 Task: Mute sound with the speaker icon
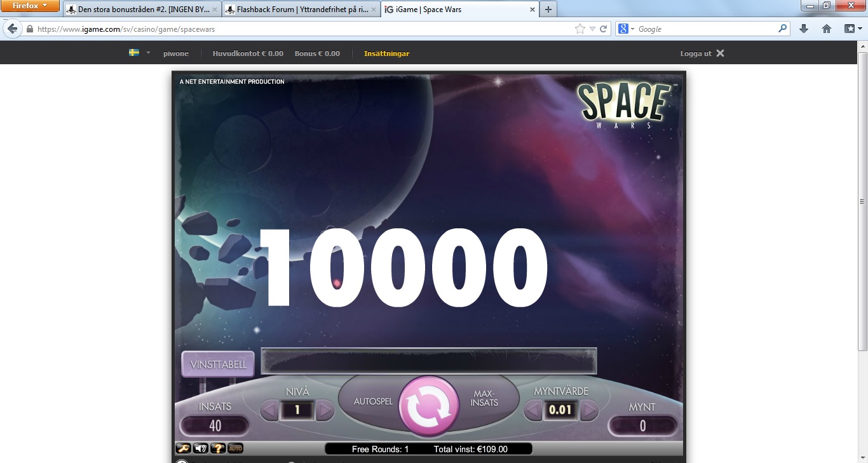tap(201, 448)
